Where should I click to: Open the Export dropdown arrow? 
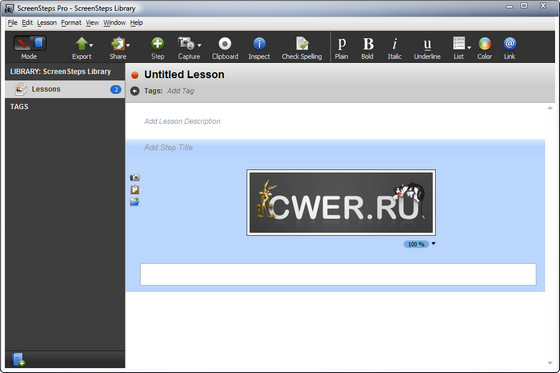pyautogui.click(x=91, y=45)
